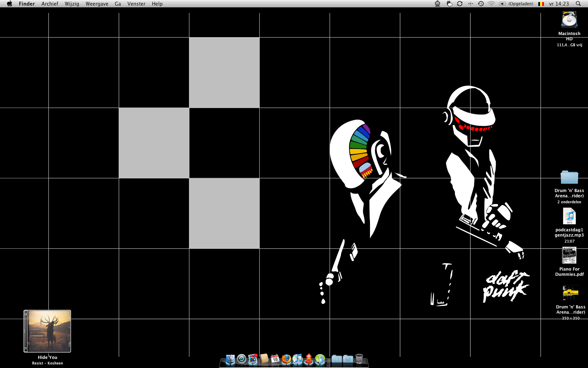Open the Venster menu
The height and width of the screenshot is (368, 588).
pyautogui.click(x=136, y=4)
